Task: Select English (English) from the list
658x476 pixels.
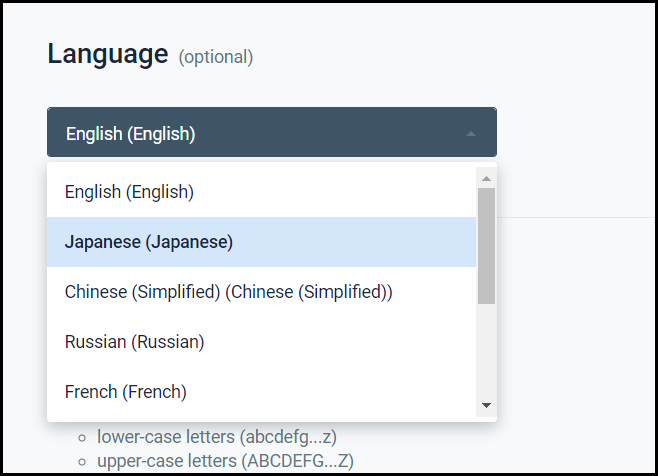Action: (261, 192)
